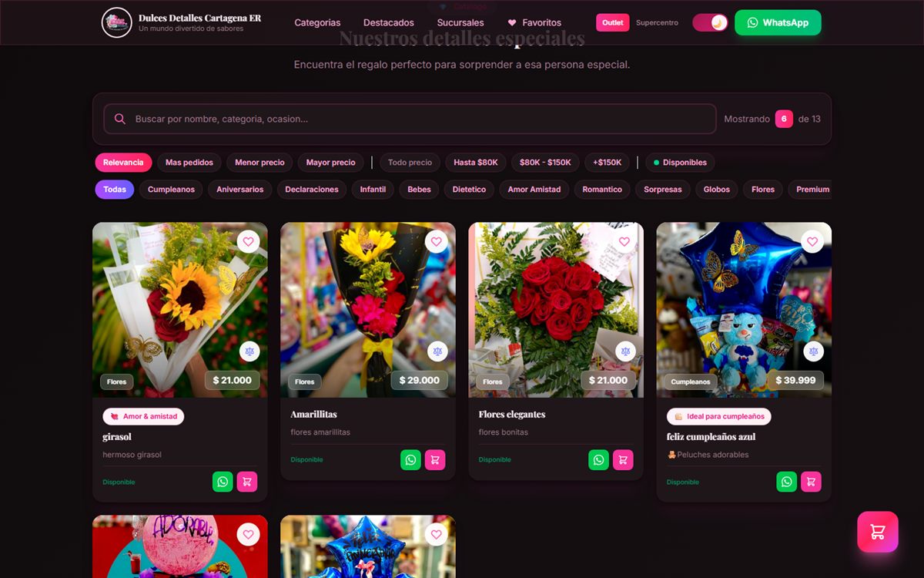
Task: Select the Cumpleanos category tab
Action: pyautogui.click(x=171, y=190)
